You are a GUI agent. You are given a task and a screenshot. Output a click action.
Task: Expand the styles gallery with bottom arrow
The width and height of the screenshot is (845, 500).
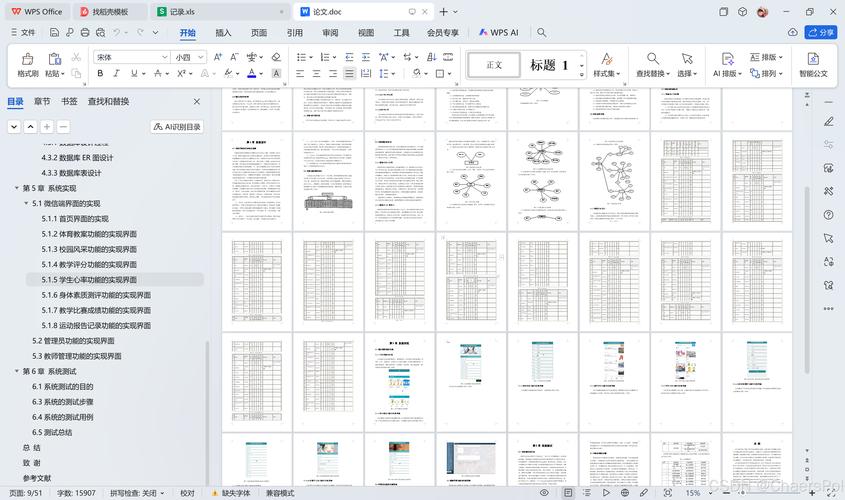581,75
